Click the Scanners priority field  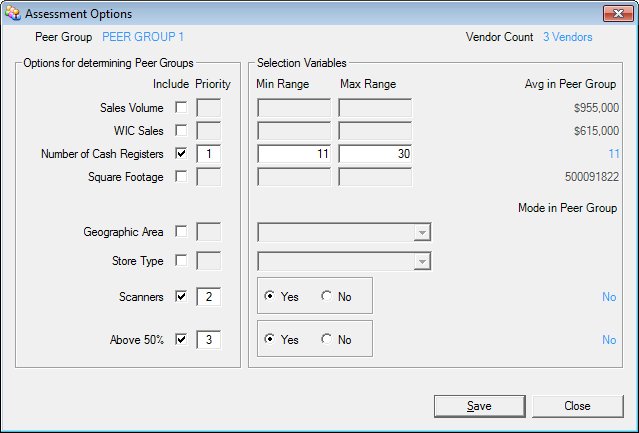(209, 297)
